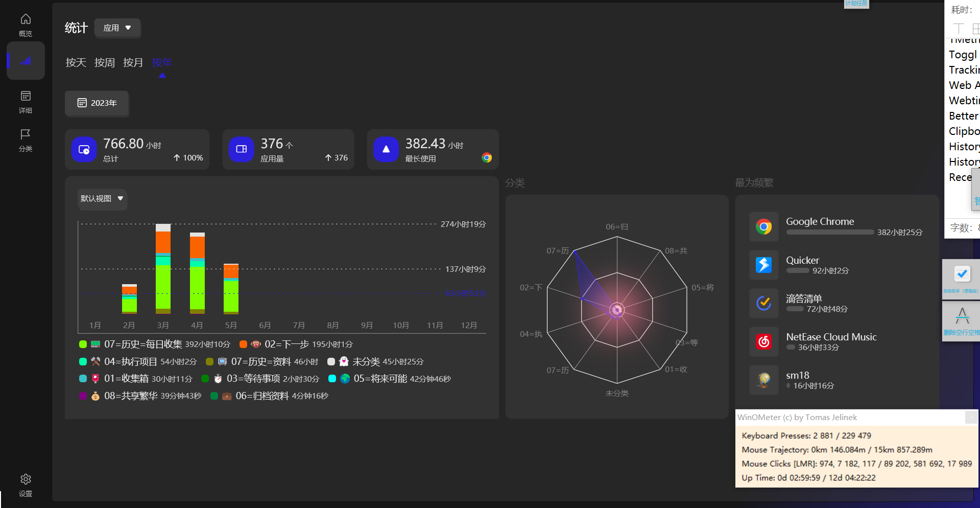The image size is (980, 508).
Task: Click the 删除空行空格 button
Action: tap(962, 321)
